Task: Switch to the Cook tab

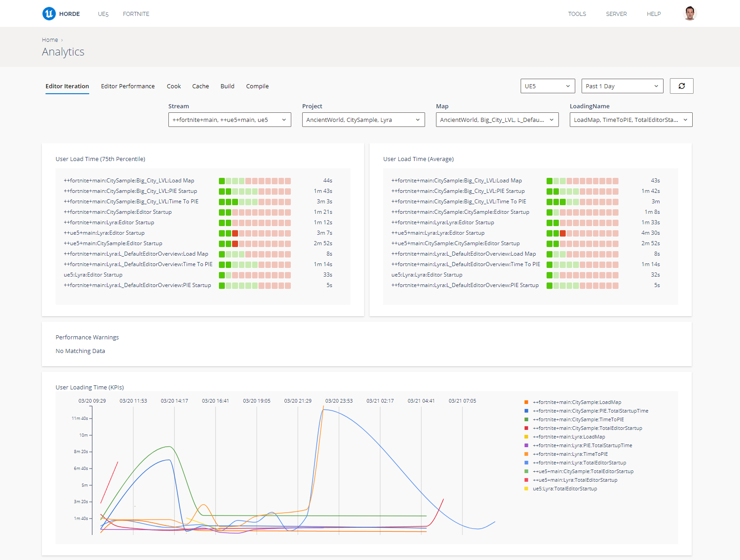Action: [173, 86]
